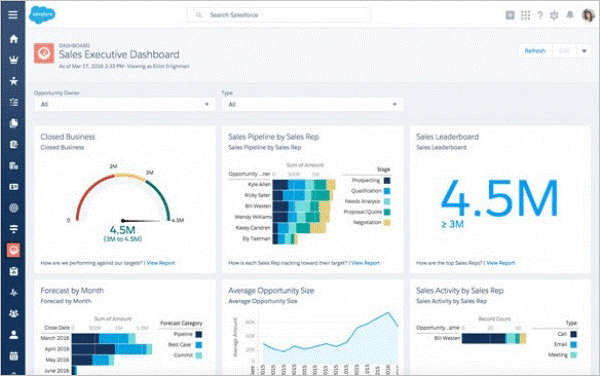The height and width of the screenshot is (376, 600).
Task: Open the hamburger navigation menu
Action: [13, 15]
